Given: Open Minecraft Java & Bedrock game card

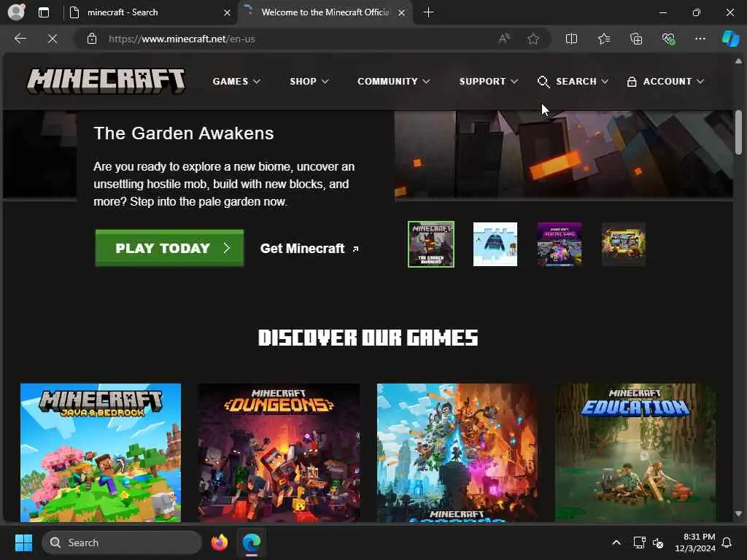Looking at the screenshot, I should pos(101,452).
